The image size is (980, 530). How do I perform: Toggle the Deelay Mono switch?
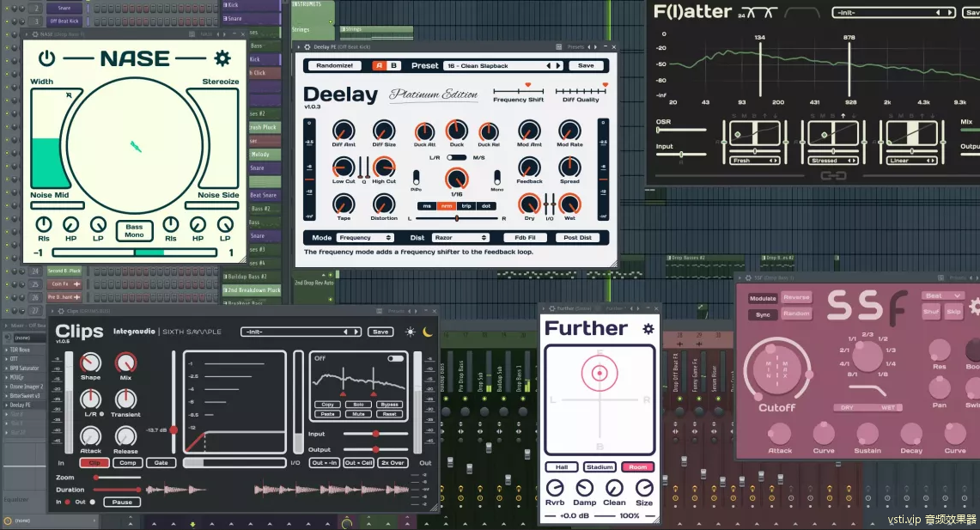pyautogui.click(x=497, y=178)
